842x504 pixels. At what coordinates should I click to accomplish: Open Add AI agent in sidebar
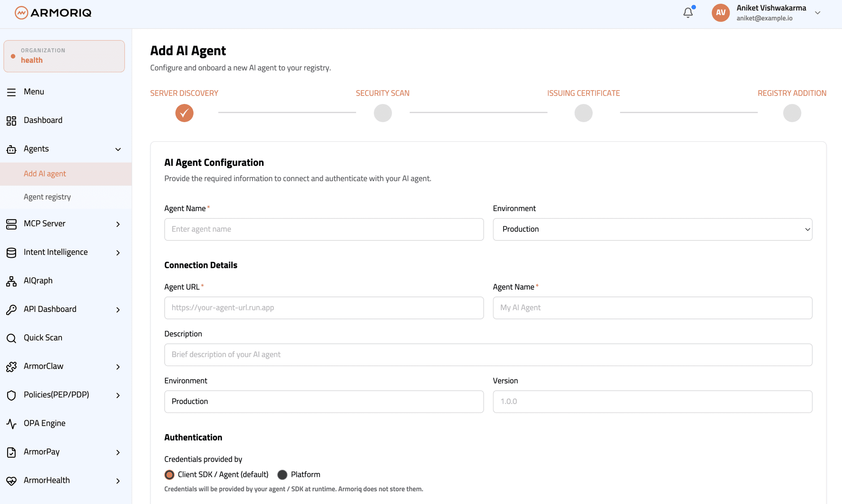(66, 174)
